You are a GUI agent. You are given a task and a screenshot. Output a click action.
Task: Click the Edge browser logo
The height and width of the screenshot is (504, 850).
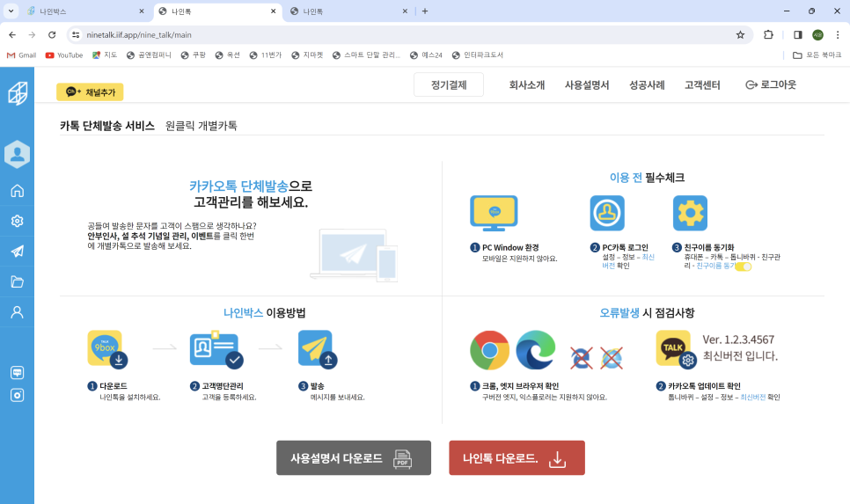pos(536,351)
